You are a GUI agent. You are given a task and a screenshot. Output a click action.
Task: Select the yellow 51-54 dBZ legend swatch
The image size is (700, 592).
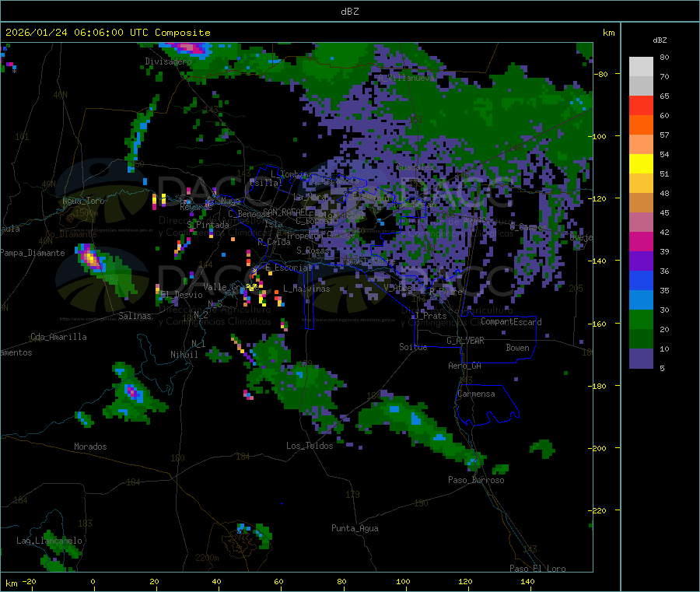click(641, 164)
